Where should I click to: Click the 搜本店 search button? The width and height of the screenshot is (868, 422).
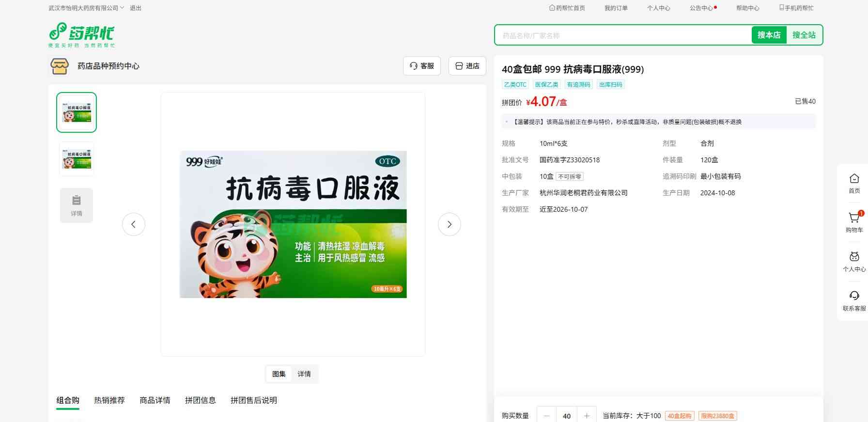tap(769, 35)
